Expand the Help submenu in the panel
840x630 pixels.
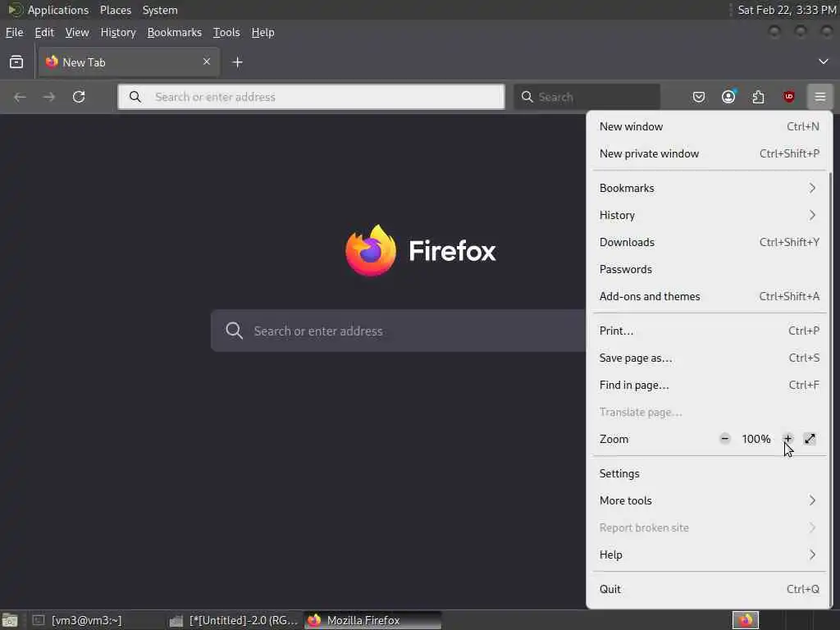tap(710, 555)
